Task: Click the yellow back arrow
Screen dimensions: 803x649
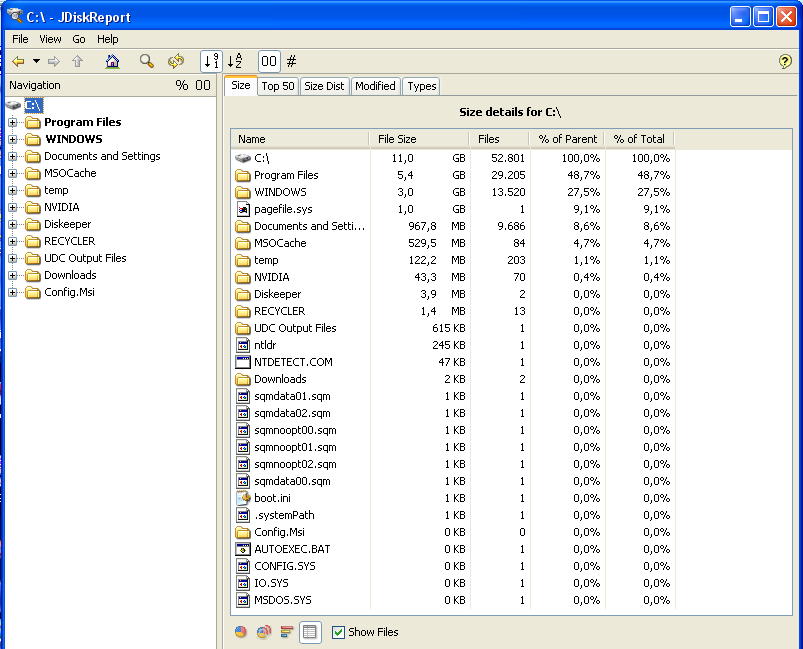Action: (18, 61)
